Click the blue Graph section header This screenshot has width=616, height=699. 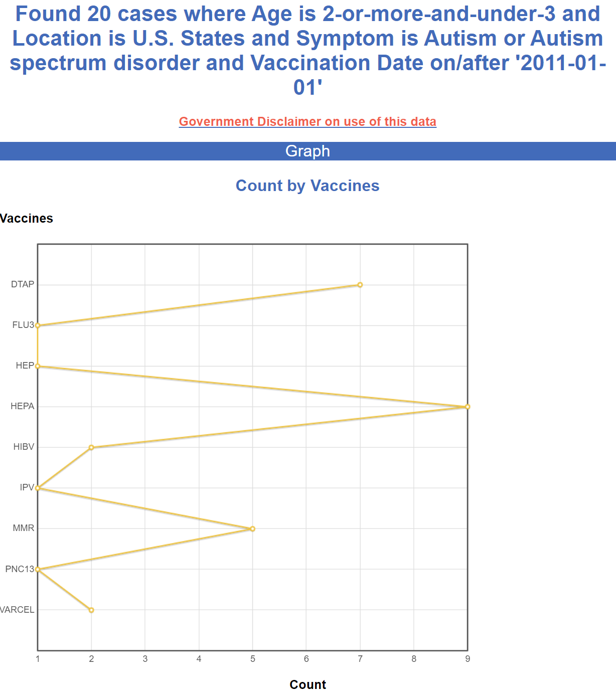(307, 151)
